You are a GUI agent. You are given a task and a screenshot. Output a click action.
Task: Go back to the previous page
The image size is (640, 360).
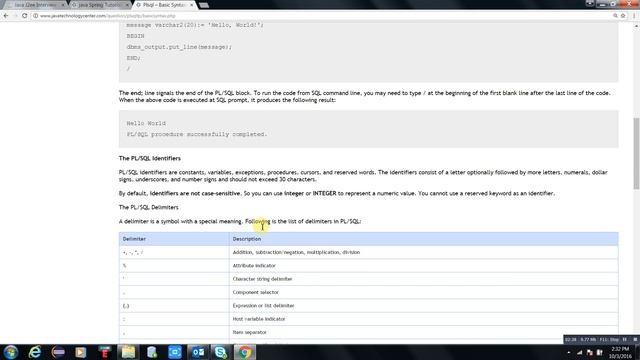click(x=6, y=16)
